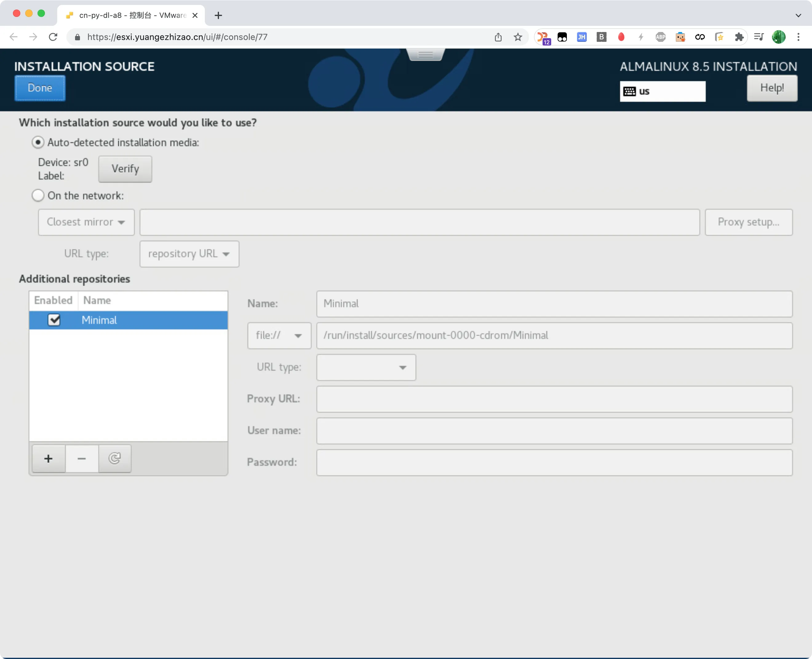Open the Closest mirror dropdown
Viewport: 812px width, 659px height.
coord(86,222)
